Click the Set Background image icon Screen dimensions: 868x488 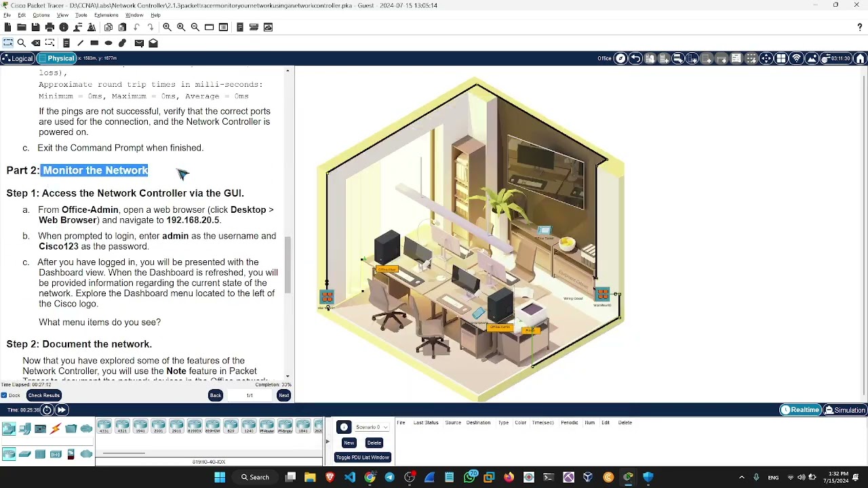812,58
